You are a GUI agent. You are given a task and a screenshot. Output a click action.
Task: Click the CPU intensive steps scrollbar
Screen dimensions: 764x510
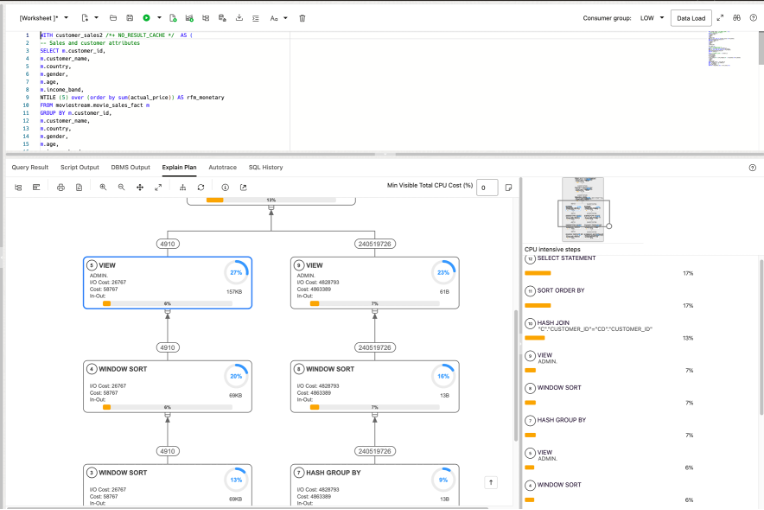click(x=761, y=337)
